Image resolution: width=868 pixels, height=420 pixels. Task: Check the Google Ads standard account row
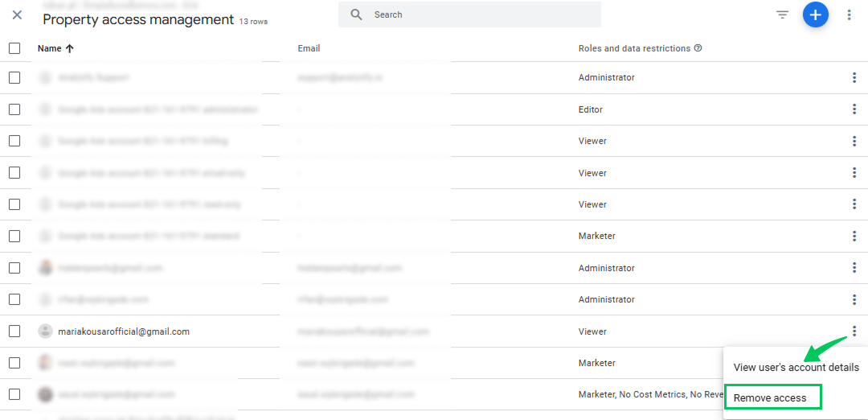coord(14,236)
